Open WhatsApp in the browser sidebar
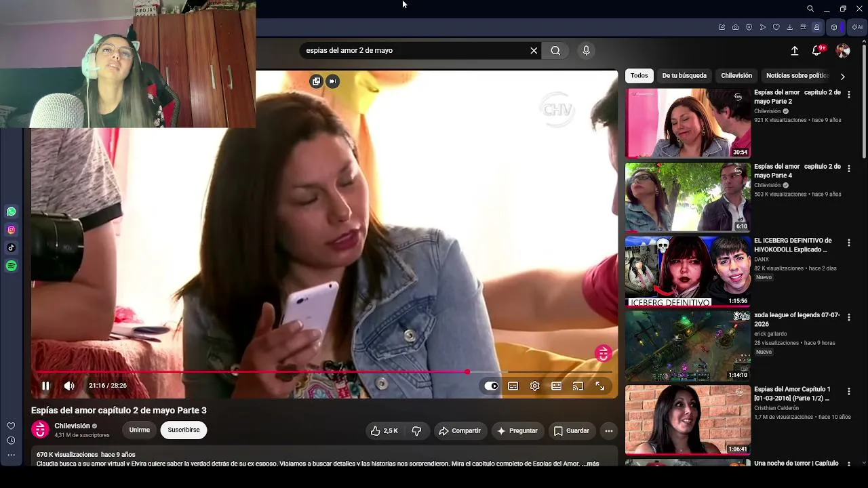Screen dimensions: 868x488 [x=12, y=212]
